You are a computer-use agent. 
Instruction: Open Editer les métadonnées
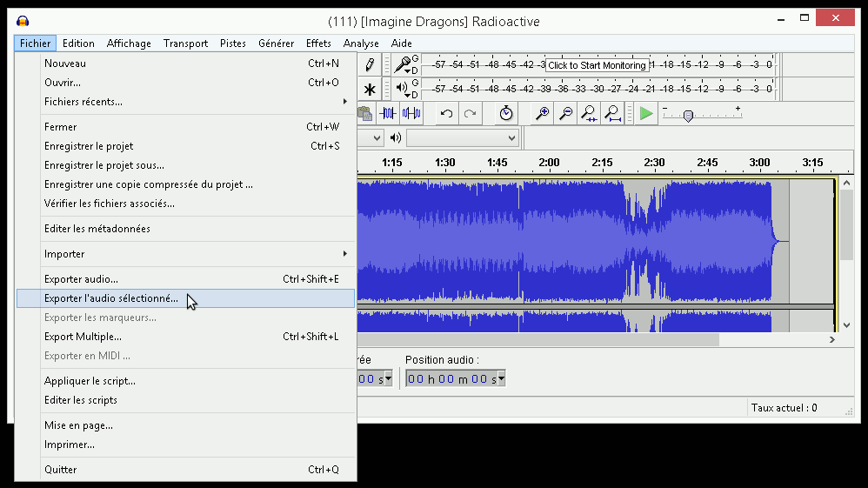pyautogui.click(x=185, y=229)
